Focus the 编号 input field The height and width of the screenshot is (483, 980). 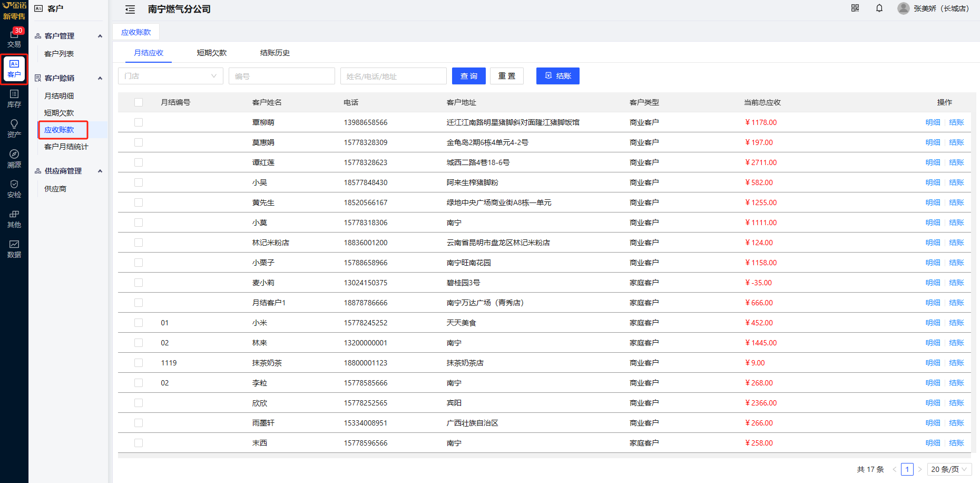[x=282, y=76]
